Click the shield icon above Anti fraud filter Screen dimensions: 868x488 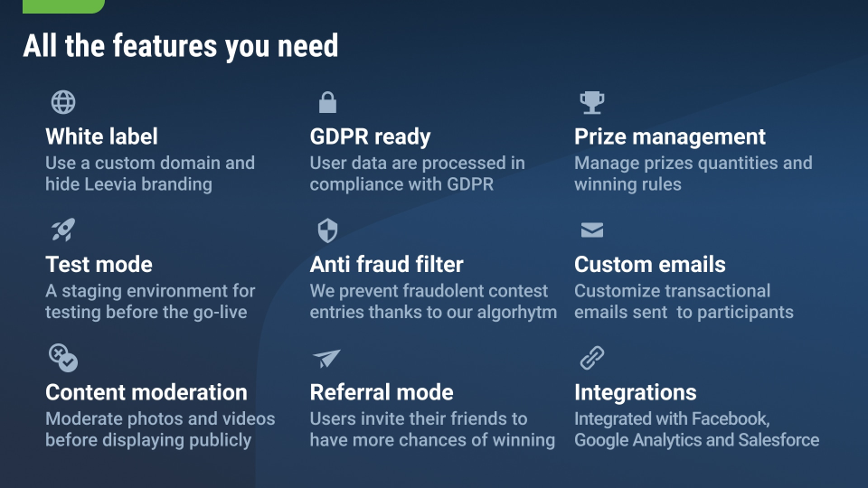coord(327,230)
